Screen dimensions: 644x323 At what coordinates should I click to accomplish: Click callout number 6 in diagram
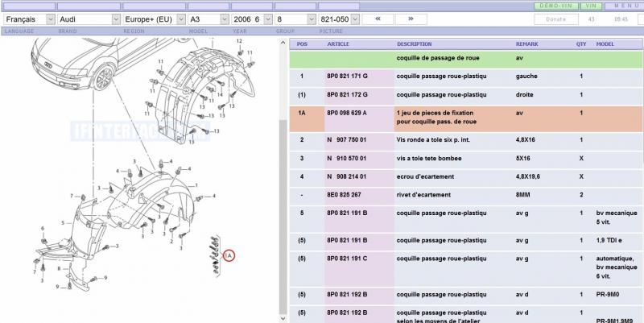click(x=43, y=229)
